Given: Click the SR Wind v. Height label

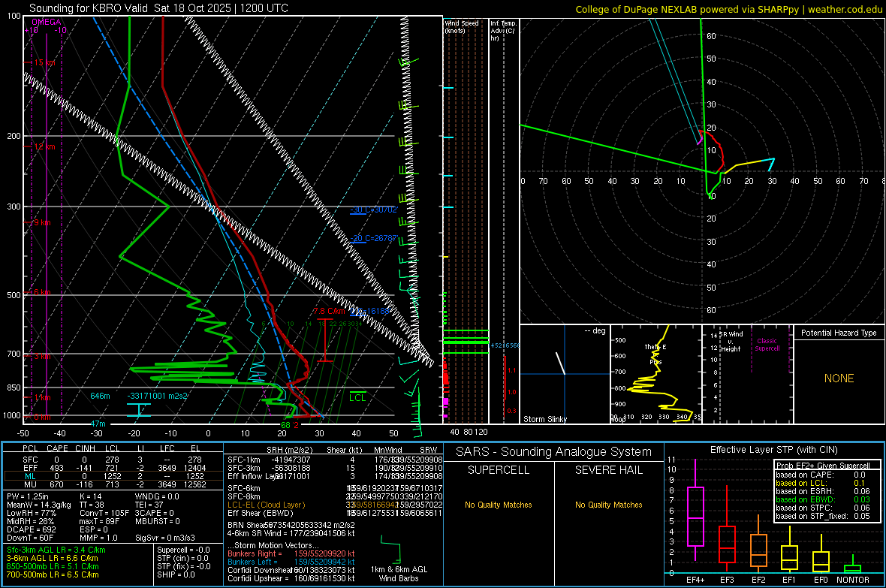Looking at the screenshot, I should (731, 342).
